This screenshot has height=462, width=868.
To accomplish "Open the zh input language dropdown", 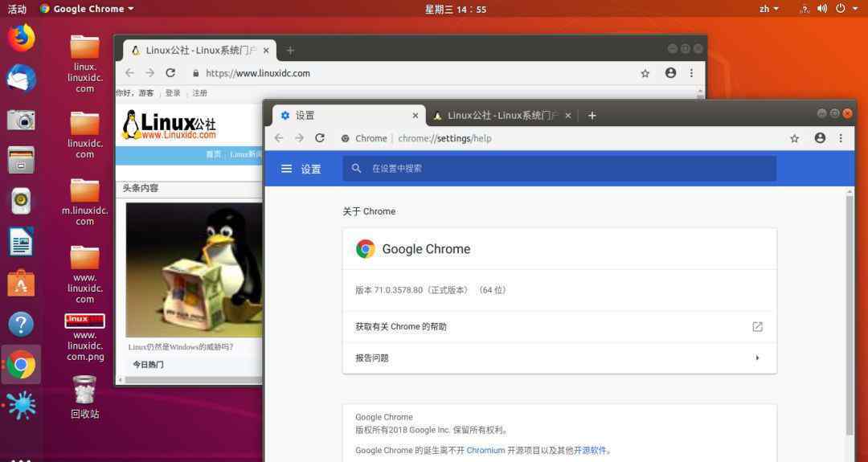I will (769, 9).
